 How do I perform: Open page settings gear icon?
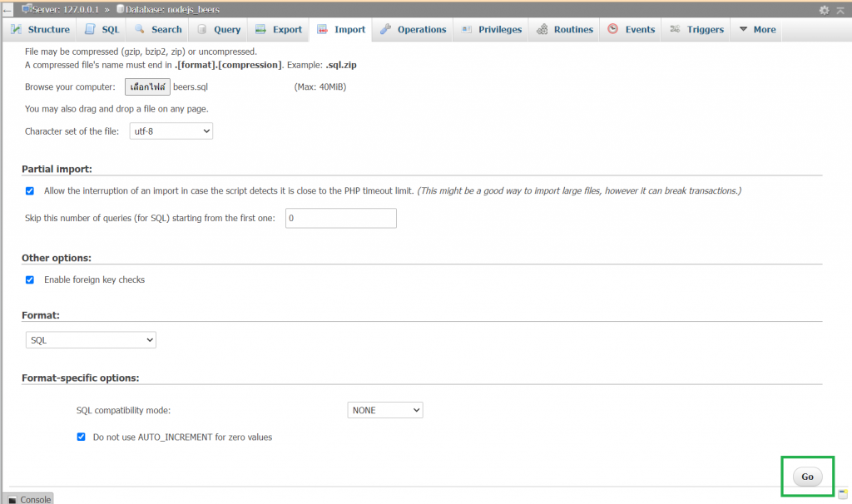[x=825, y=10]
